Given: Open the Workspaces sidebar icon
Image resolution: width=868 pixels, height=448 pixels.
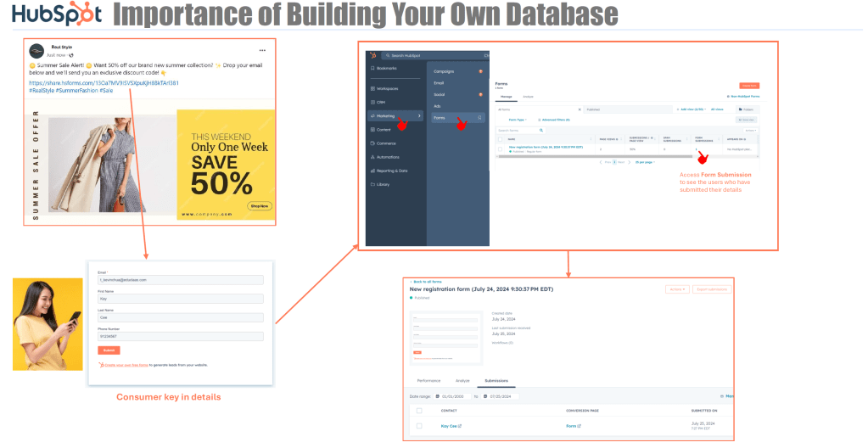Looking at the screenshot, I should [372, 88].
